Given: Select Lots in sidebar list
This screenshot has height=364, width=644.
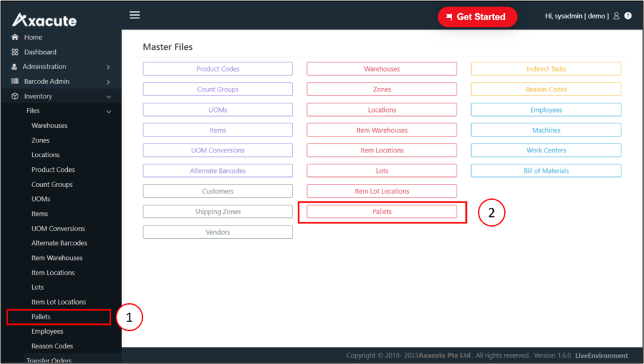Looking at the screenshot, I should point(37,287).
